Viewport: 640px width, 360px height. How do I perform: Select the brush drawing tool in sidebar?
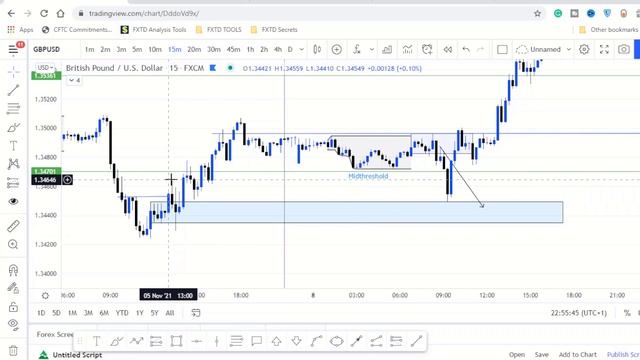point(13,127)
